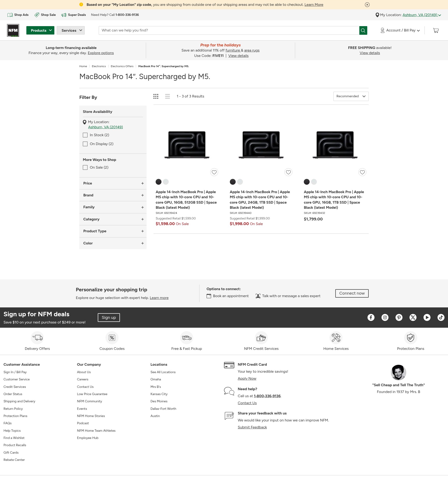Open the Recommended sort dropdown
The image size is (448, 480).
click(351, 96)
